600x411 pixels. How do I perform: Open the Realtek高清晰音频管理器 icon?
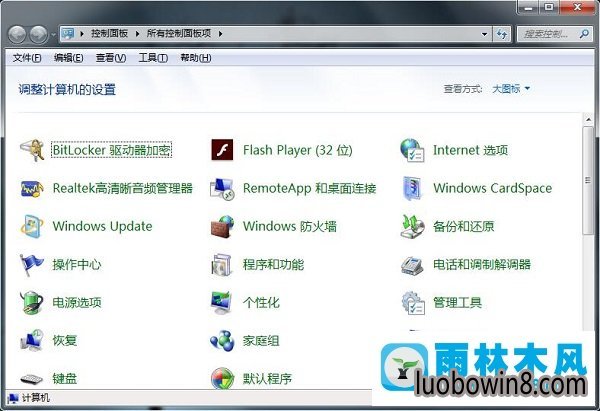[33, 188]
